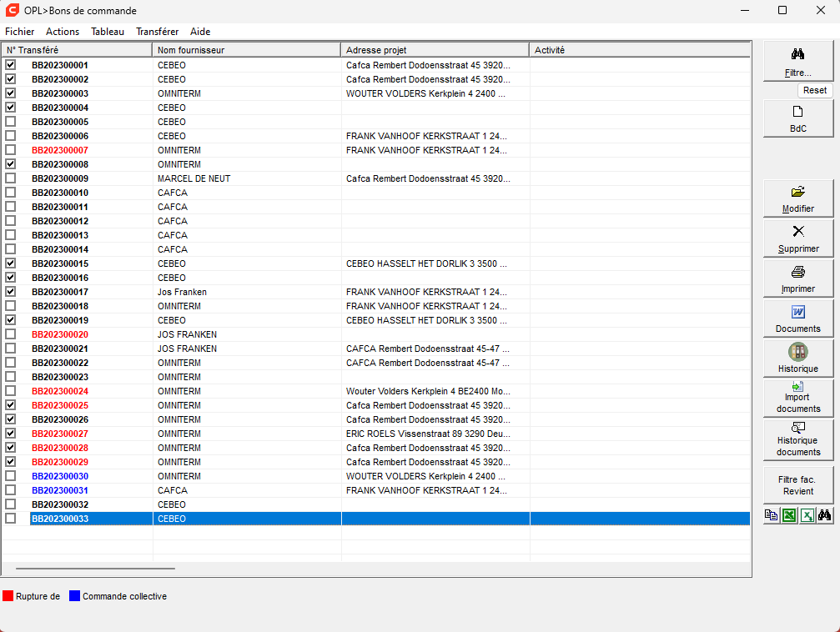The image size is (840, 632).
Task: Check transferred box for BB202300005
Action: point(11,122)
